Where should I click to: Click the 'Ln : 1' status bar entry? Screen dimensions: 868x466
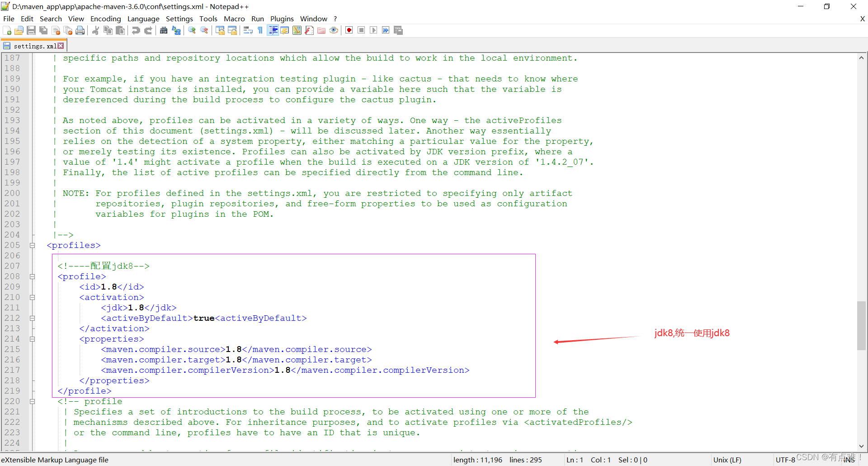coord(575,460)
